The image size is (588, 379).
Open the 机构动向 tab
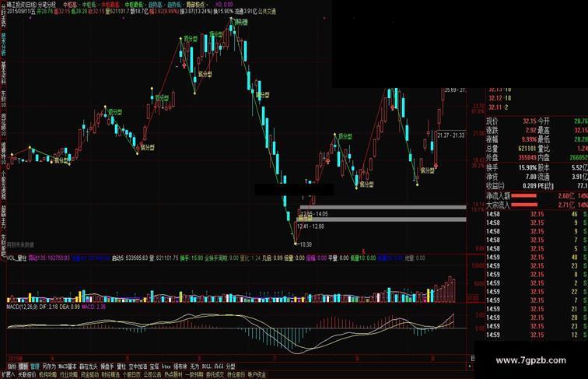(x=47, y=374)
